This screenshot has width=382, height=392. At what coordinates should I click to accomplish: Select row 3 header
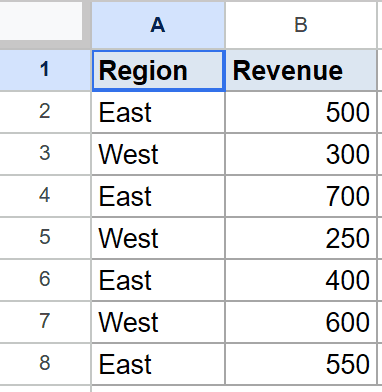pos(45,154)
